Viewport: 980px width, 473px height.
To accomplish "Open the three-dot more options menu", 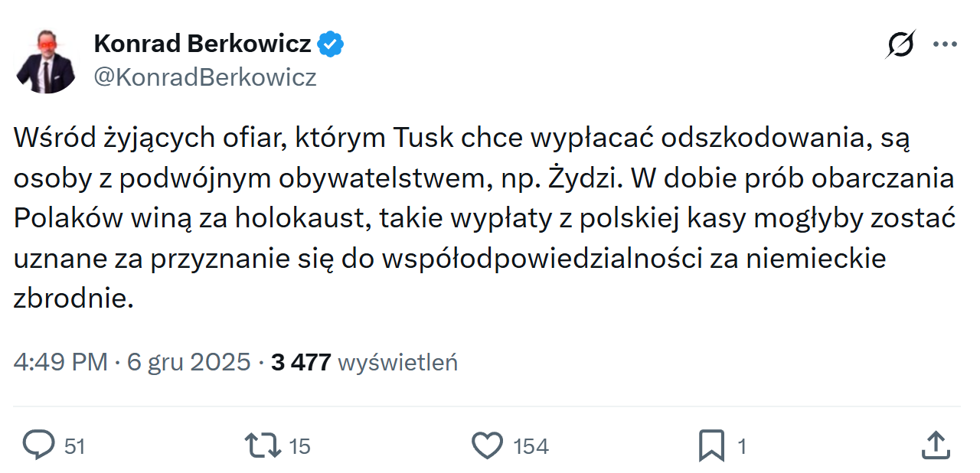I will tap(945, 45).
